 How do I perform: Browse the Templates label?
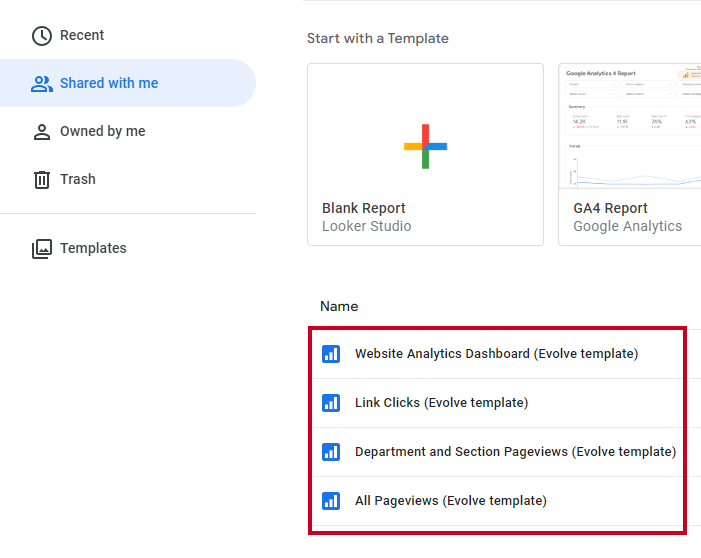(93, 248)
